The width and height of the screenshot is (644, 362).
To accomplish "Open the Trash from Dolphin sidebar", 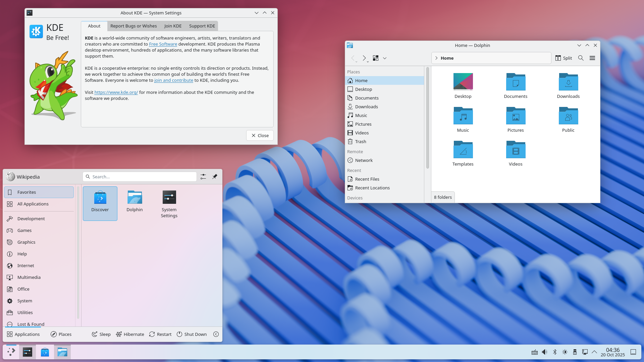I will click(360, 141).
